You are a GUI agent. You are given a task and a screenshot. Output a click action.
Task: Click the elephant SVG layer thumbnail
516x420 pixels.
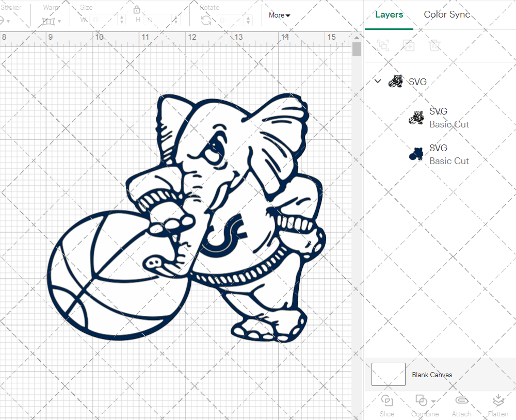tap(396, 81)
